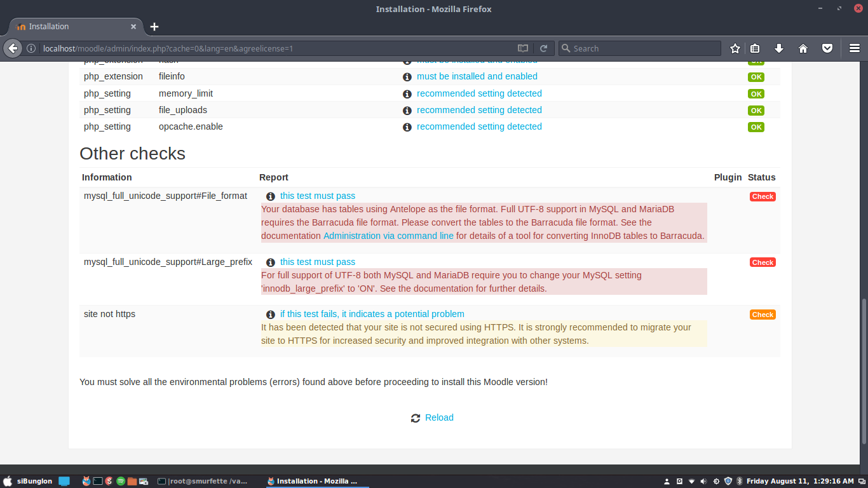Click the Search box in toolbar
Screen dimensions: 868x488
click(640, 48)
